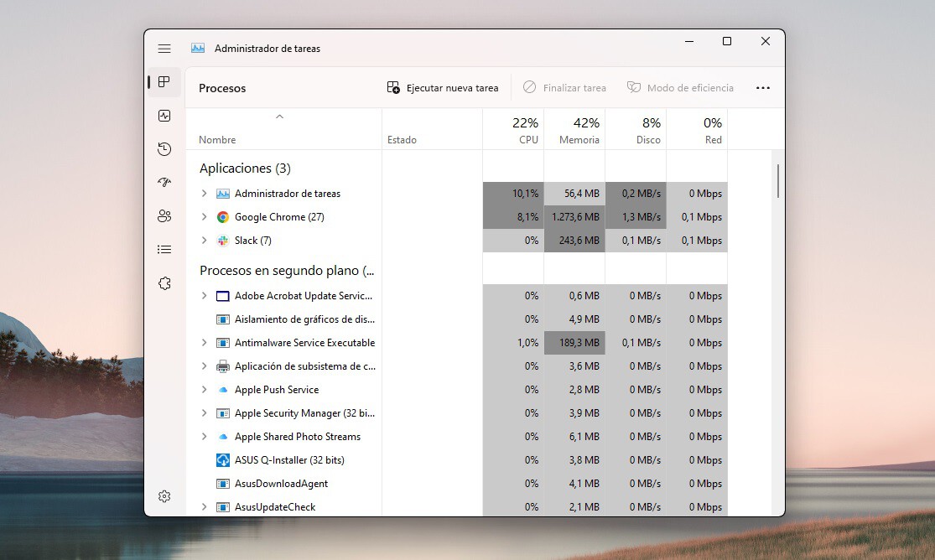Open Task Manager Configuración gear icon
Image resolution: width=935 pixels, height=560 pixels.
[x=164, y=496]
